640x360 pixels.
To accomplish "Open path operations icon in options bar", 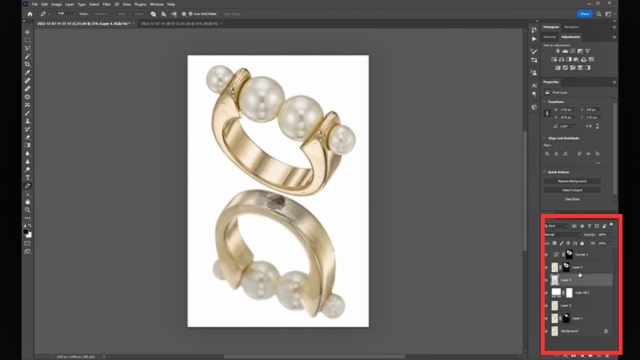I will click(x=153, y=14).
